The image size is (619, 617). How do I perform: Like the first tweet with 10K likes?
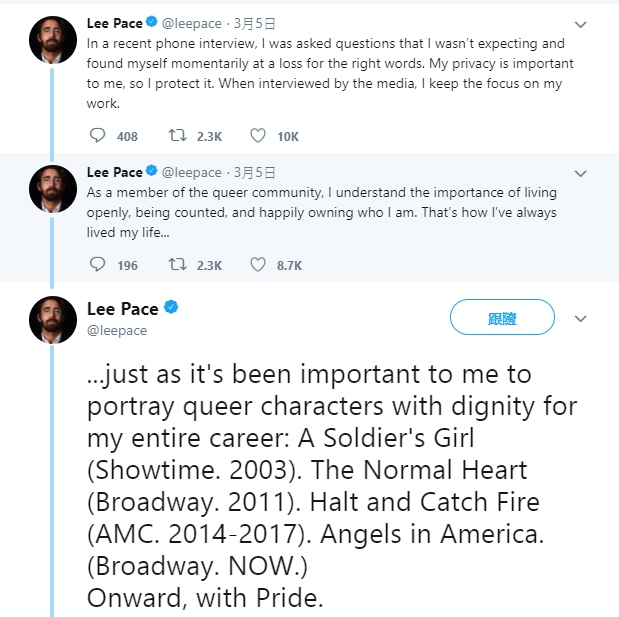point(257,136)
